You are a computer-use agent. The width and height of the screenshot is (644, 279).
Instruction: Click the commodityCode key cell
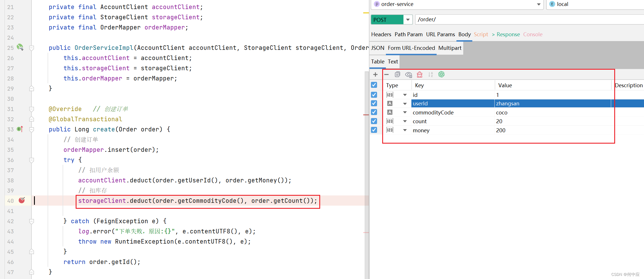tap(453, 112)
